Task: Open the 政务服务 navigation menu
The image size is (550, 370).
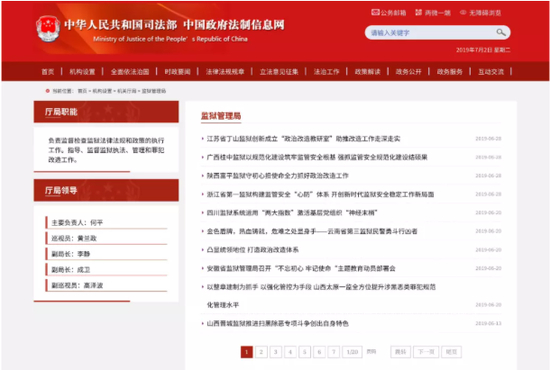Action: 449,72
